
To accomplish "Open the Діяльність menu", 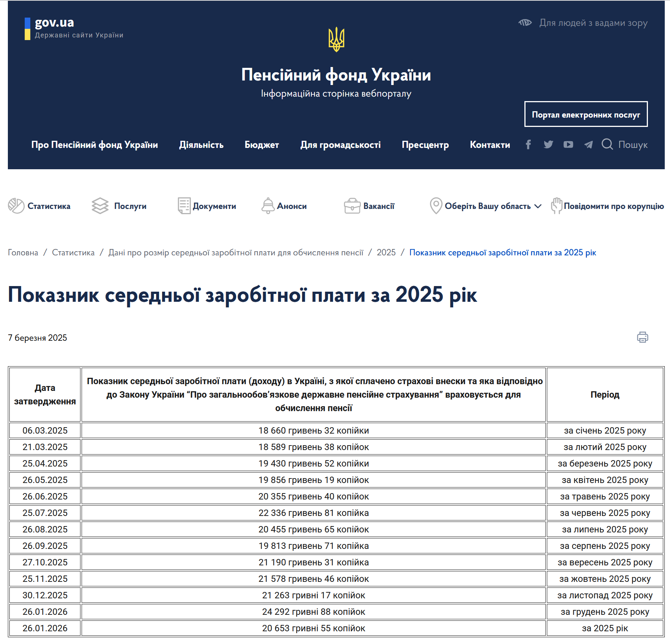I will [x=201, y=145].
